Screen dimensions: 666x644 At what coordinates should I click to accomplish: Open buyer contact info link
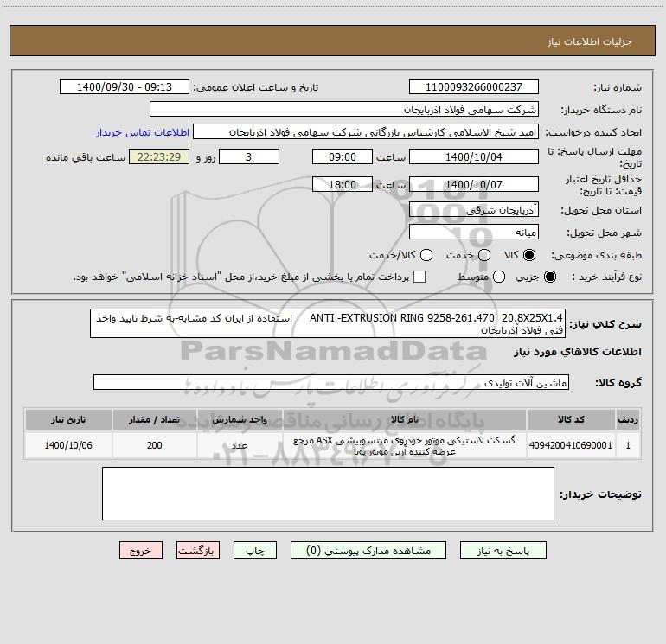[143, 132]
